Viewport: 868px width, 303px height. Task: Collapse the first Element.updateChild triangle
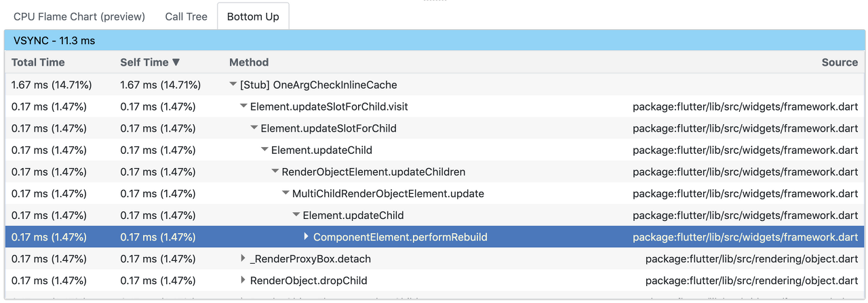(x=265, y=150)
